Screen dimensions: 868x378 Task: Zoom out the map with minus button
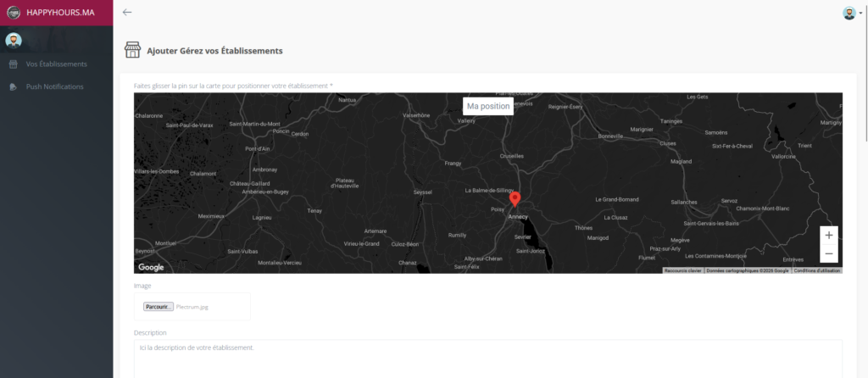coord(828,253)
